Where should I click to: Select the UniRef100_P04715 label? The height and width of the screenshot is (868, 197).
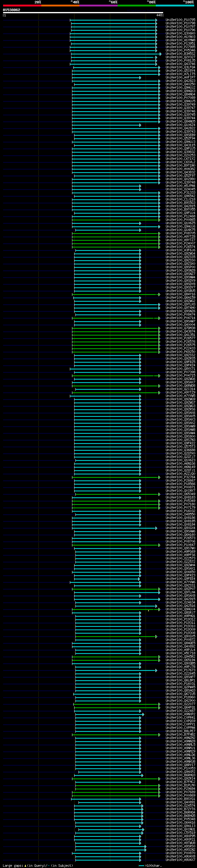[x=180, y=375]
